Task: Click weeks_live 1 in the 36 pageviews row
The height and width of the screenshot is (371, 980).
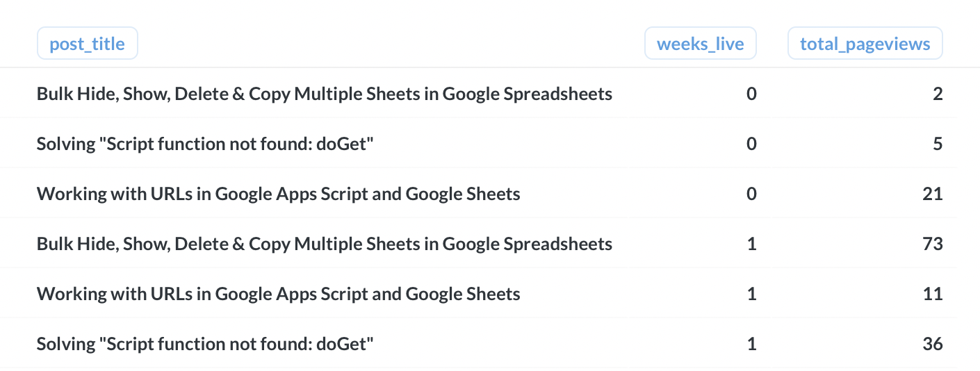Action: tap(751, 344)
